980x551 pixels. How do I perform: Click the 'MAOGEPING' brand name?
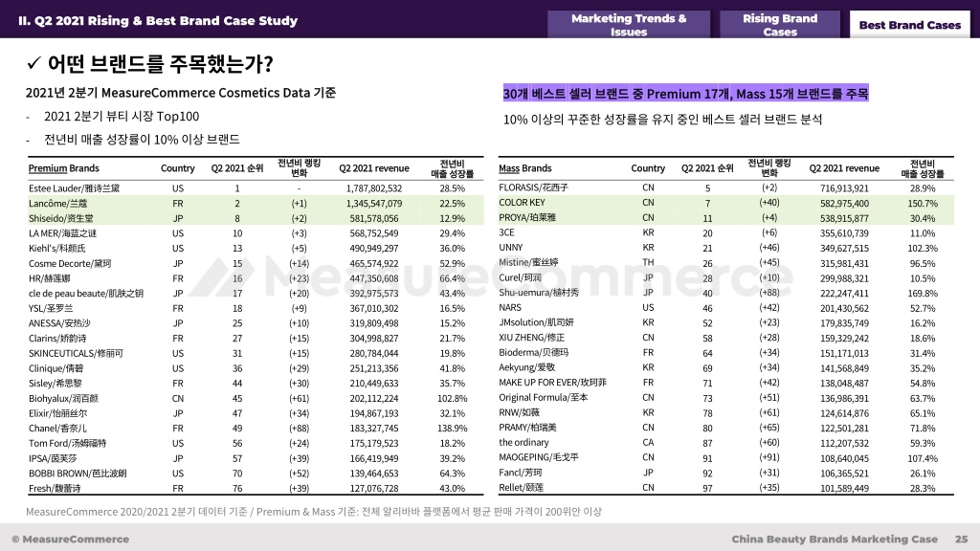click(539, 457)
